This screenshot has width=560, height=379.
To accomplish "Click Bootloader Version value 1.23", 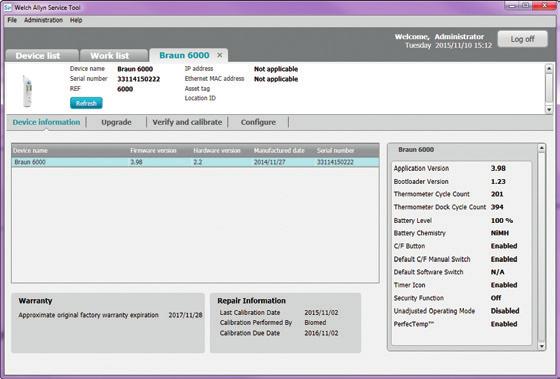I will point(498,181).
